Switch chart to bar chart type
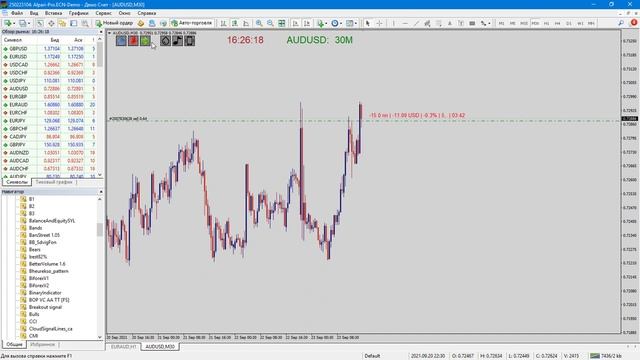640x360 pixels. [x=223, y=23]
